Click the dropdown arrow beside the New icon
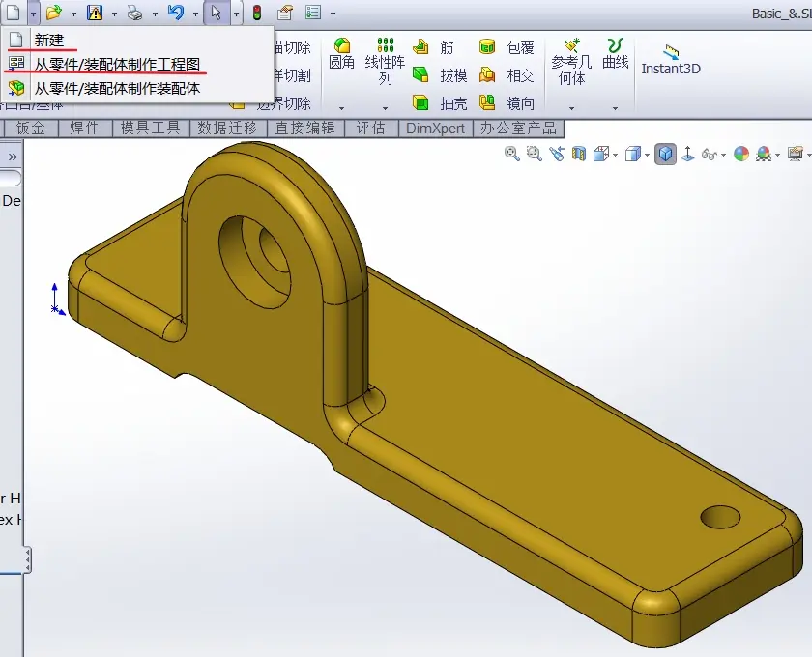This screenshot has height=657, width=812. pyautogui.click(x=33, y=14)
